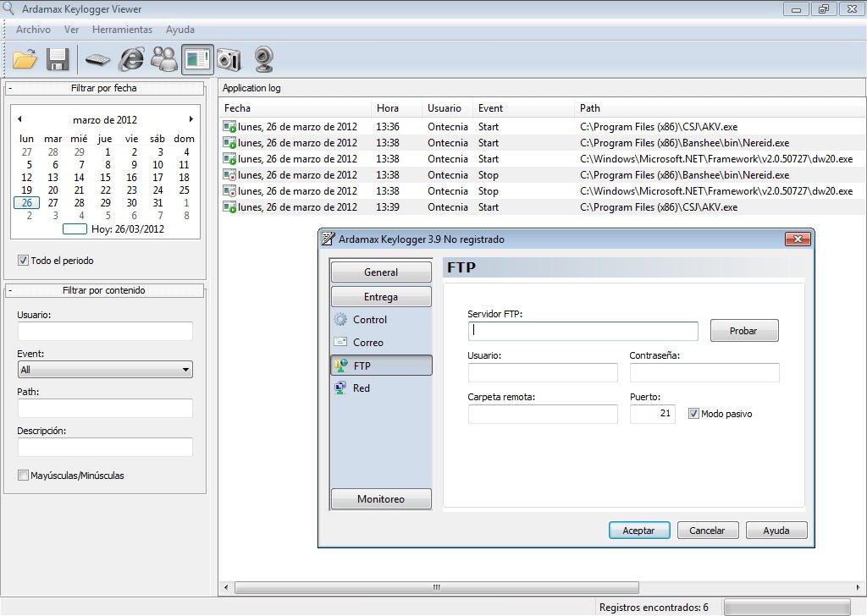Screen dimensions: 867x616
Task: Focus the Descripción filter field
Action: coord(105,447)
